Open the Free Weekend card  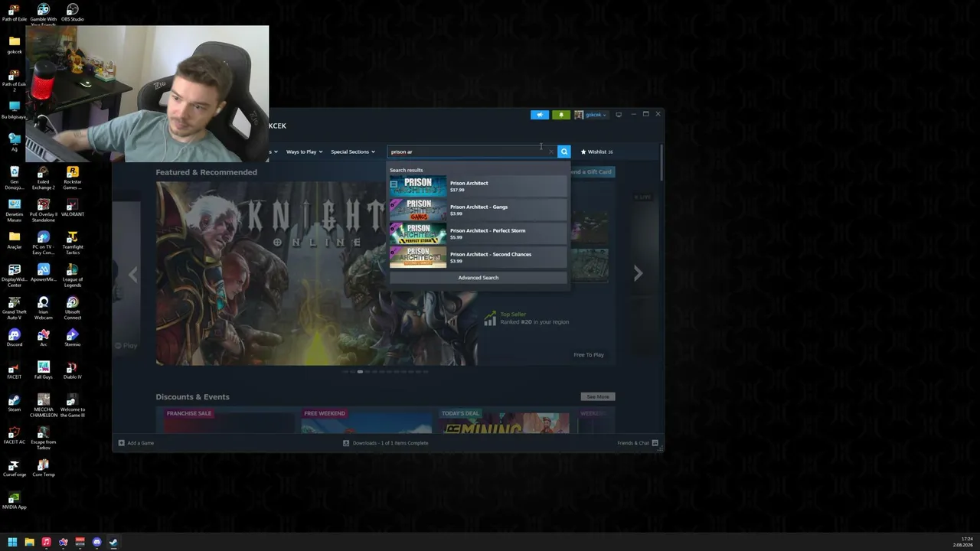[366, 420]
